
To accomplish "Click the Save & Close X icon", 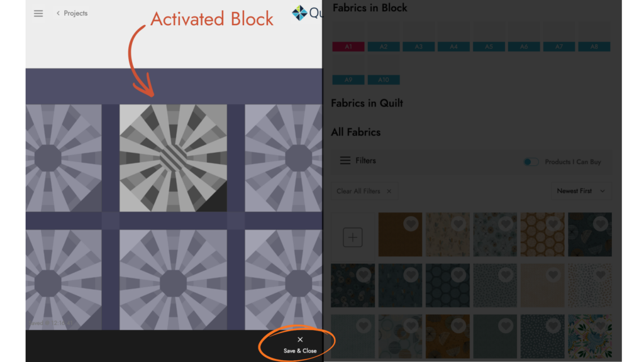I will [300, 339].
